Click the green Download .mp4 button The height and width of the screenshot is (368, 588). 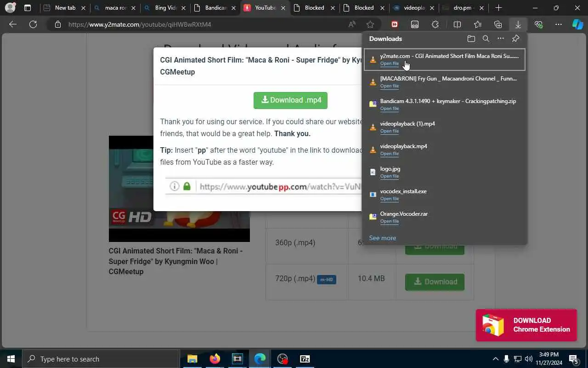(290, 100)
